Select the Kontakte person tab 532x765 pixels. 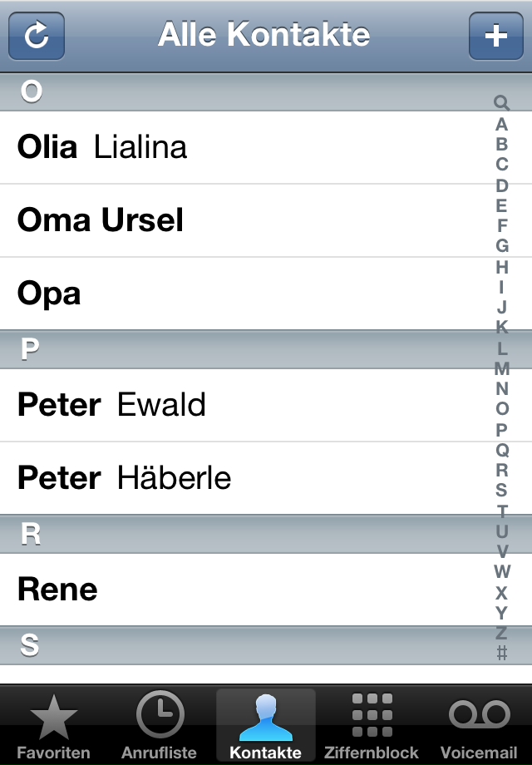click(266, 726)
